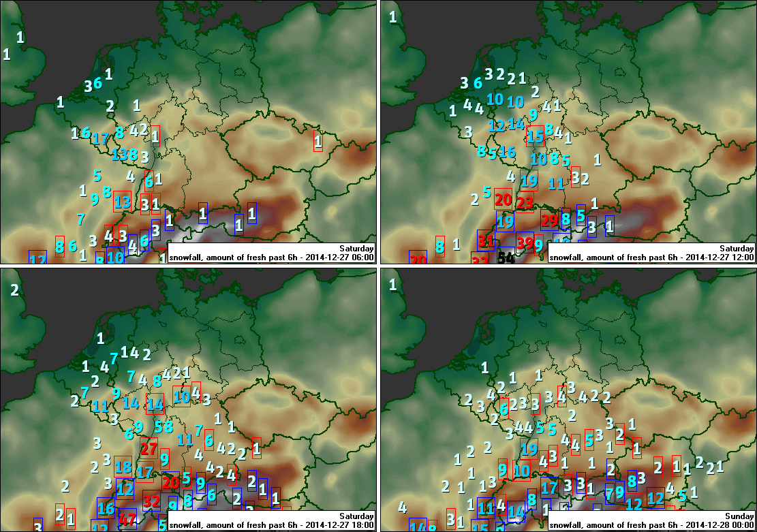This screenshot has width=757, height=532.
Task: Select boxed cyan 15 value in the 12:00 map
Action: 535,137
